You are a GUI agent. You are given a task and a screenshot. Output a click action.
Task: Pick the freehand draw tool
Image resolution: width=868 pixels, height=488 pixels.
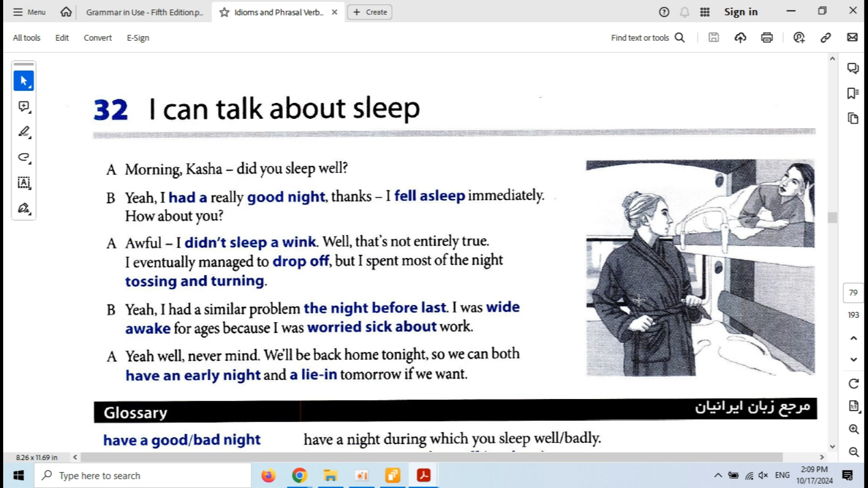pos(24,157)
